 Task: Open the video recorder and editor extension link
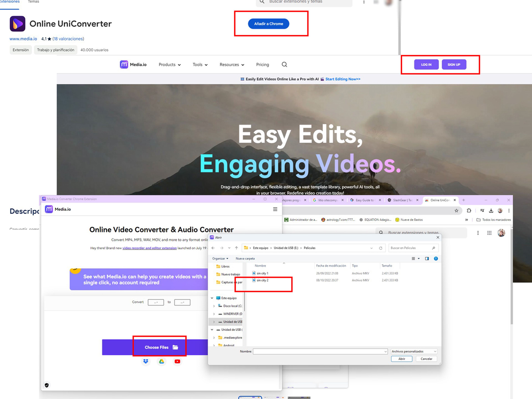(149, 248)
